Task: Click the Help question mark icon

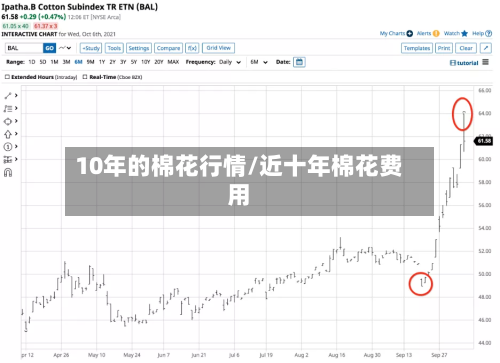Action: 489,33
